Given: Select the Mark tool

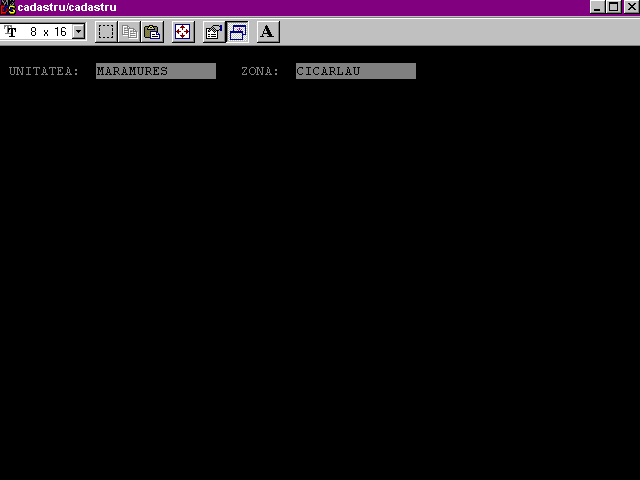Looking at the screenshot, I should pos(106,32).
